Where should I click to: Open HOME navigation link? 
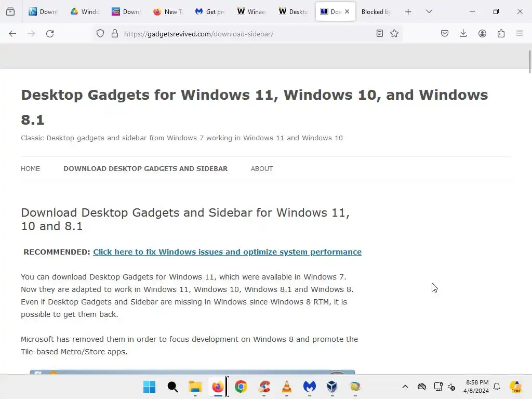(x=31, y=169)
